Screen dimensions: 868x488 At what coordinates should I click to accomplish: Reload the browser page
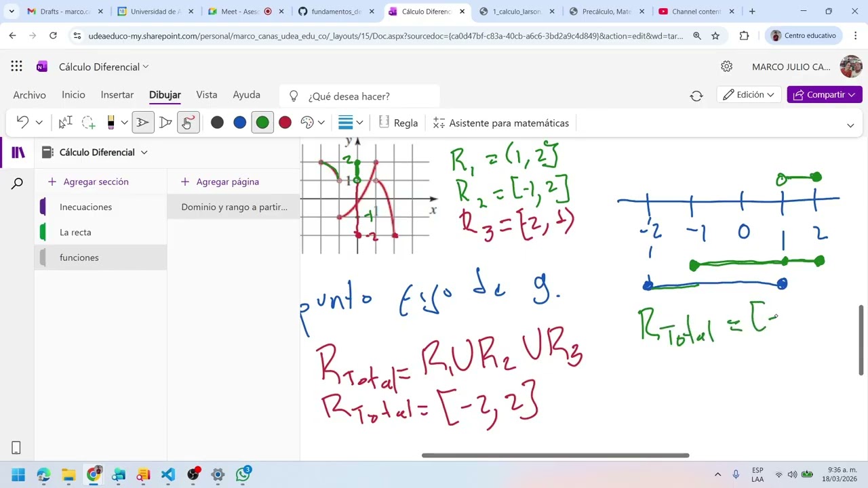pyautogui.click(x=53, y=36)
